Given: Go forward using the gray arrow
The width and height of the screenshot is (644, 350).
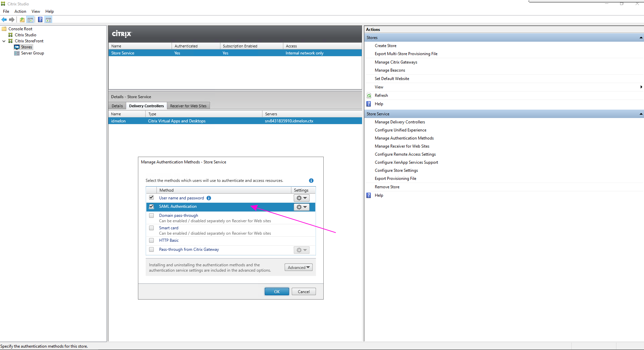Looking at the screenshot, I should click(12, 20).
